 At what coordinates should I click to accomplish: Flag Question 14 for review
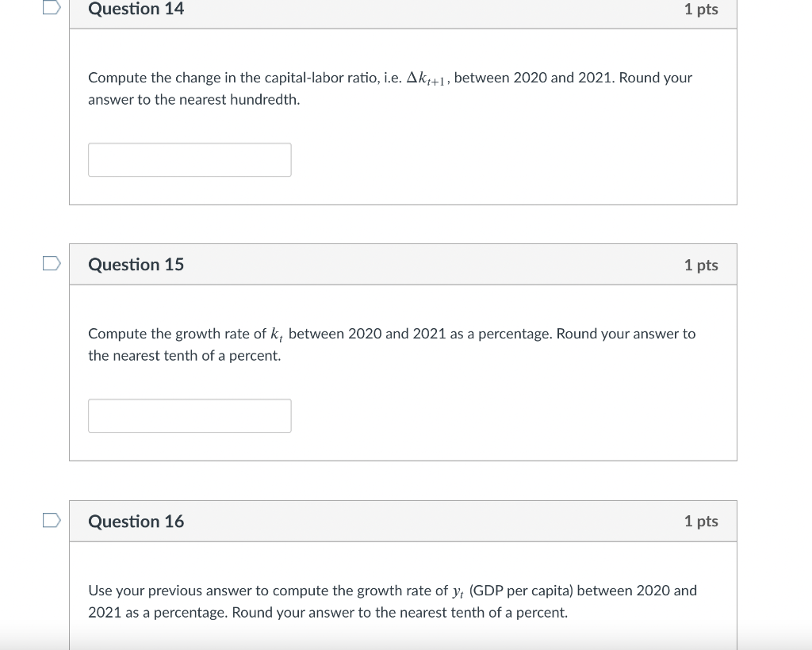52,6
